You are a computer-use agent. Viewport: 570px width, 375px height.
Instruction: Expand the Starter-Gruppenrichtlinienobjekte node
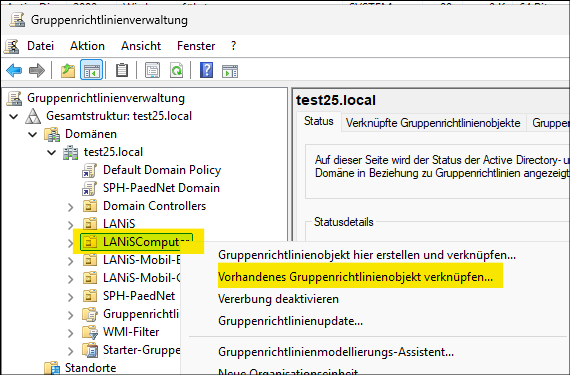tap(71, 351)
